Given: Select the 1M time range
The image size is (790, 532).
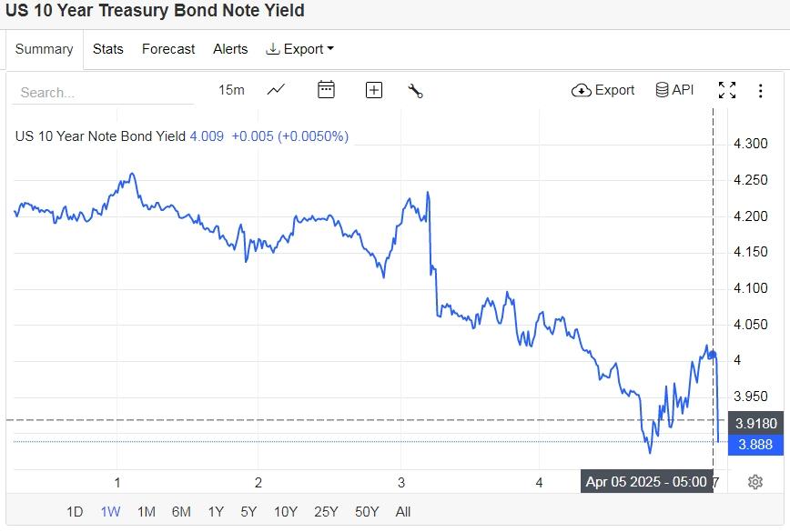Looking at the screenshot, I should (x=146, y=511).
